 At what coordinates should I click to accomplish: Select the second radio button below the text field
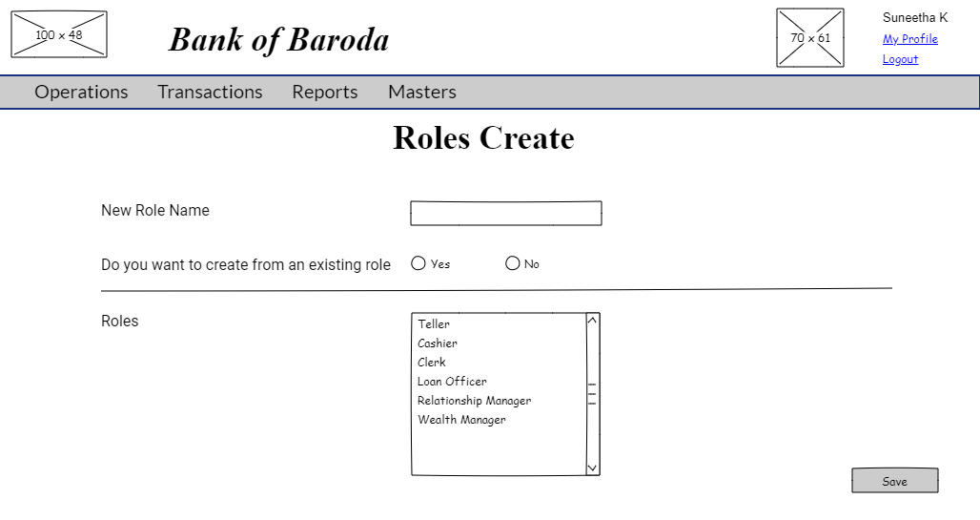(513, 263)
